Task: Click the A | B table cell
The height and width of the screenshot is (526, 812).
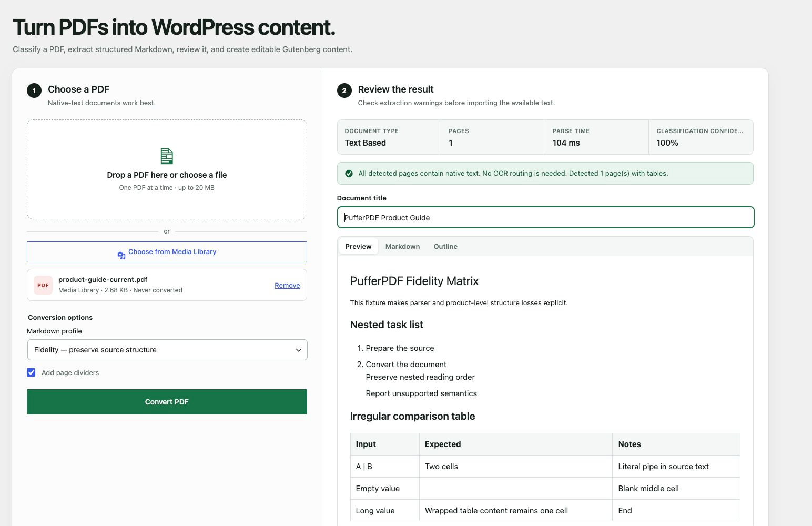Action: (385, 466)
